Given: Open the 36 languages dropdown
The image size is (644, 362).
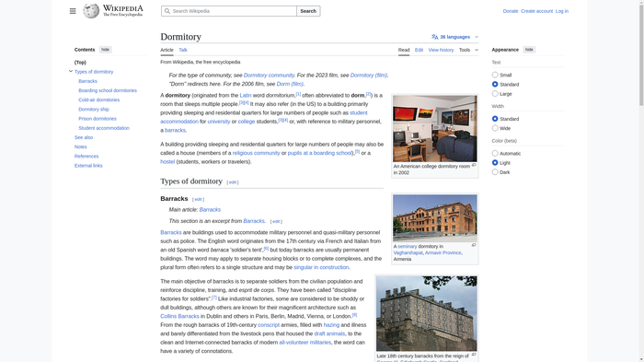Looking at the screenshot, I should point(455,37).
